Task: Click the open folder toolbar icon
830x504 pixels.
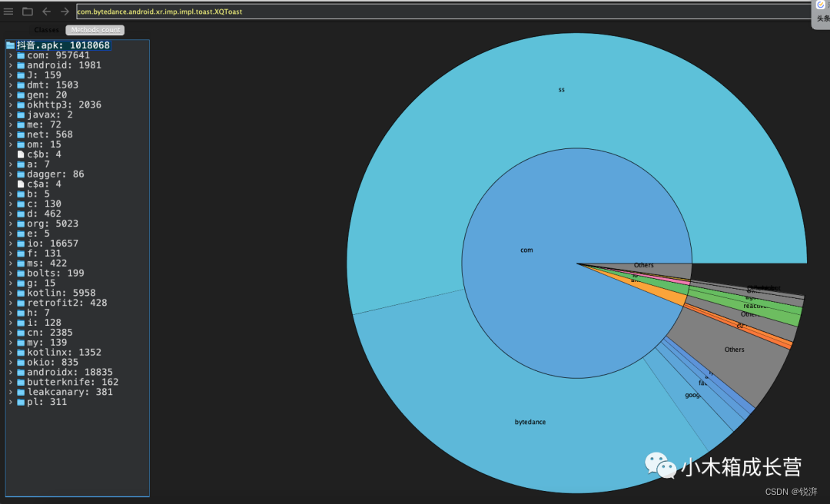Action: (x=28, y=11)
